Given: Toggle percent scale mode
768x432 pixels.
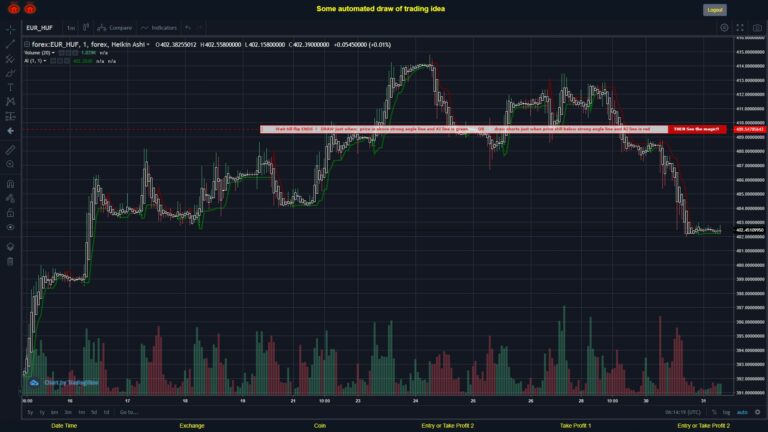Looking at the screenshot, I should point(714,412).
